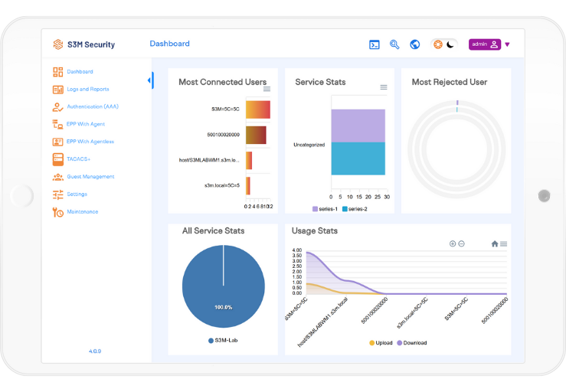Click the Logs and Reports sidebar icon
Viewport: 566px width, 392px height.
coord(57,90)
